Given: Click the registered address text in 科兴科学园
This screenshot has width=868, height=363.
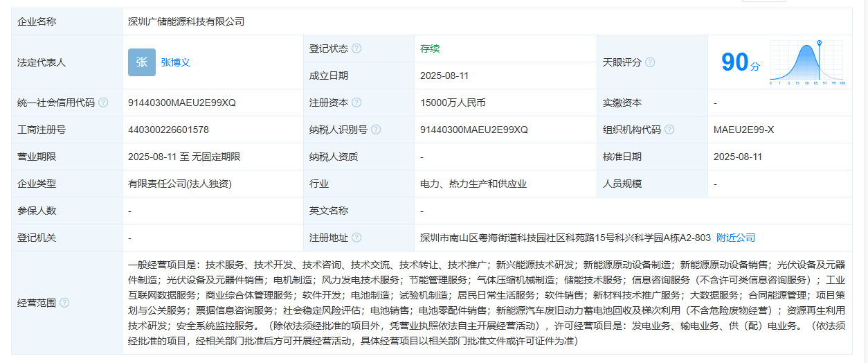Looking at the screenshot, I should tap(565, 238).
